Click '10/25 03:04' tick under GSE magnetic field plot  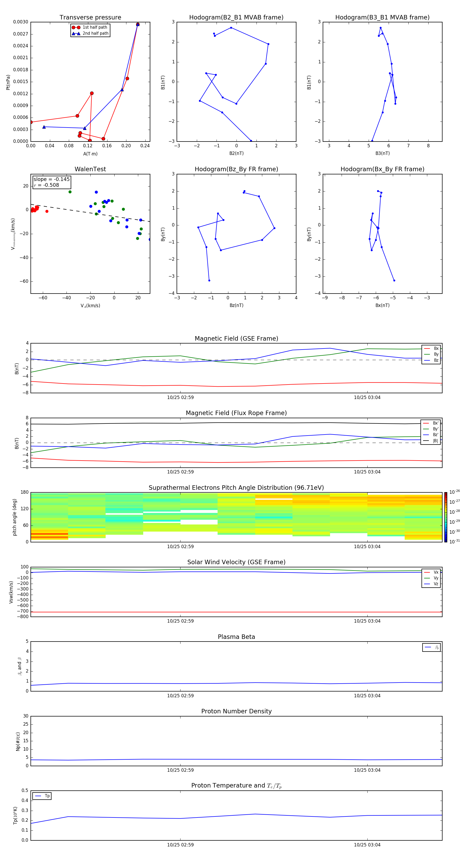tap(367, 398)
